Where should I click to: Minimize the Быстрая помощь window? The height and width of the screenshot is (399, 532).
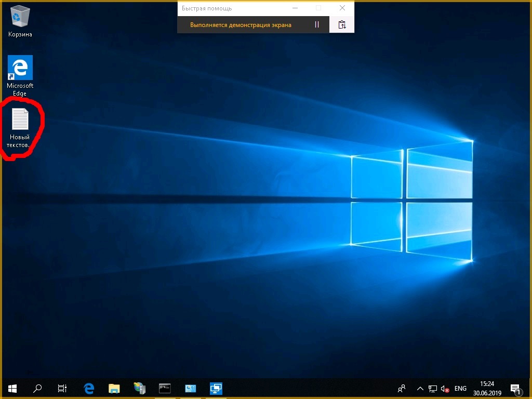tap(295, 8)
